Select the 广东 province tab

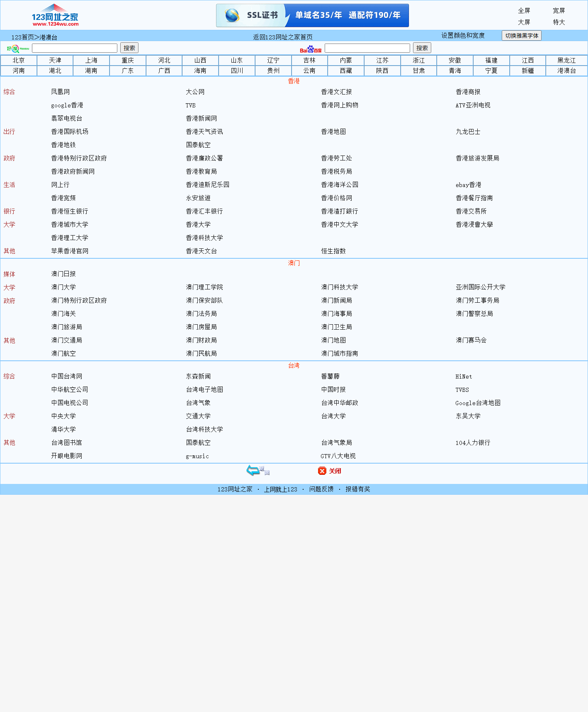[x=128, y=71]
